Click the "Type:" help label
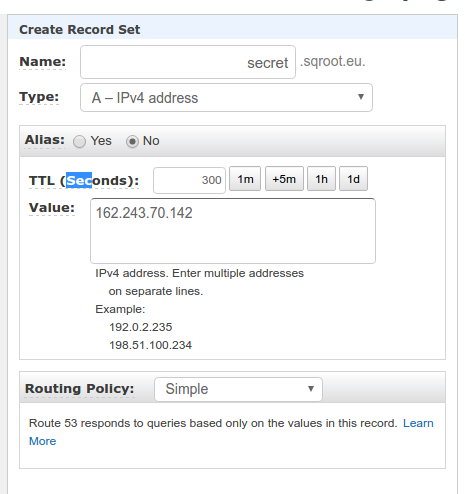 tap(39, 97)
